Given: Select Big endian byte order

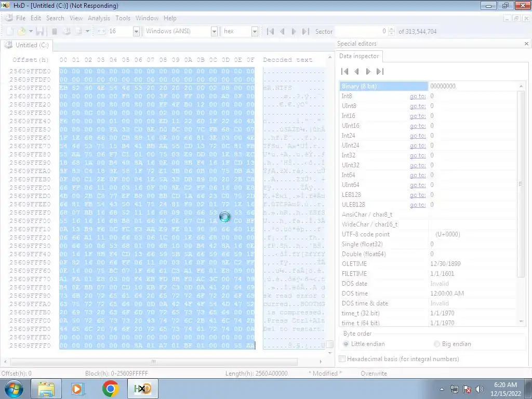Looking at the screenshot, I should 453,344.
